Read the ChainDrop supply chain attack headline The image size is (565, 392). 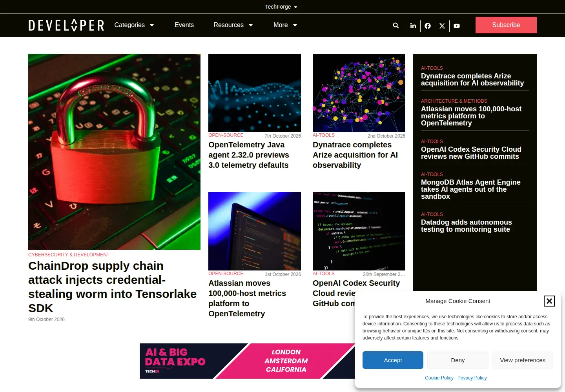(113, 287)
